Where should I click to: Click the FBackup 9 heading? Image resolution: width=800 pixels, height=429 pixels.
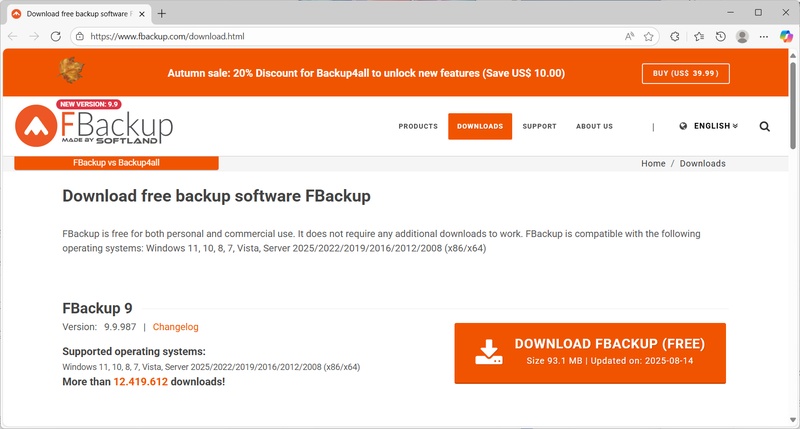pos(97,308)
